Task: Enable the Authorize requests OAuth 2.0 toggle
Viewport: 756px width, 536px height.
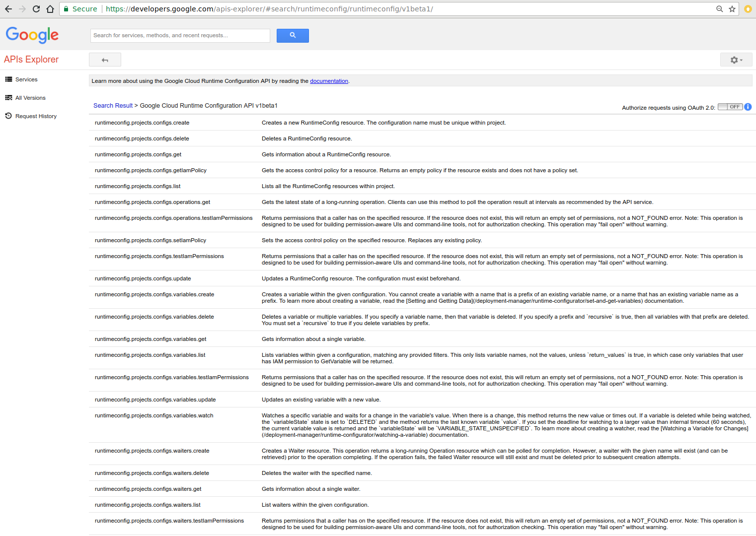Action: pyautogui.click(x=730, y=107)
